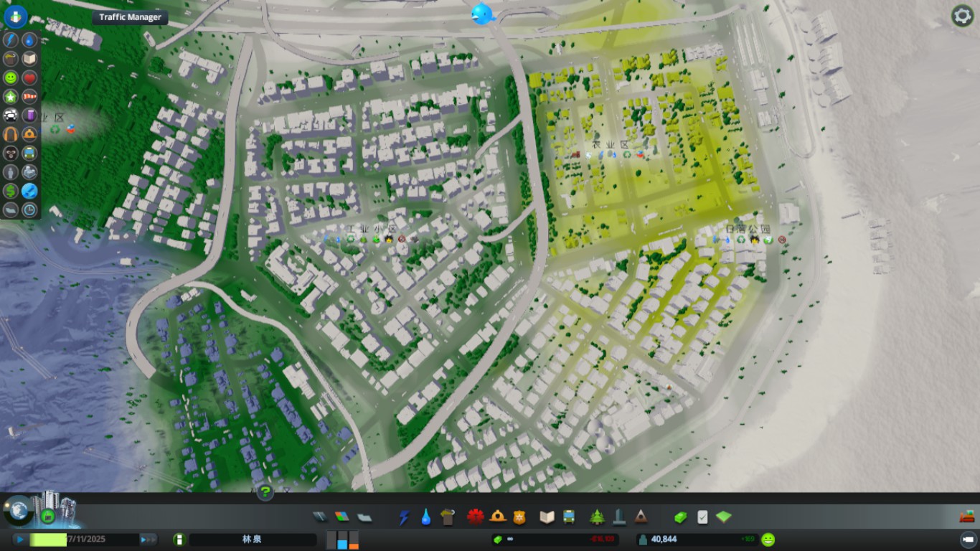The height and width of the screenshot is (551, 980).
Task: Select the active Natural Resources info view
Action: (x=29, y=191)
